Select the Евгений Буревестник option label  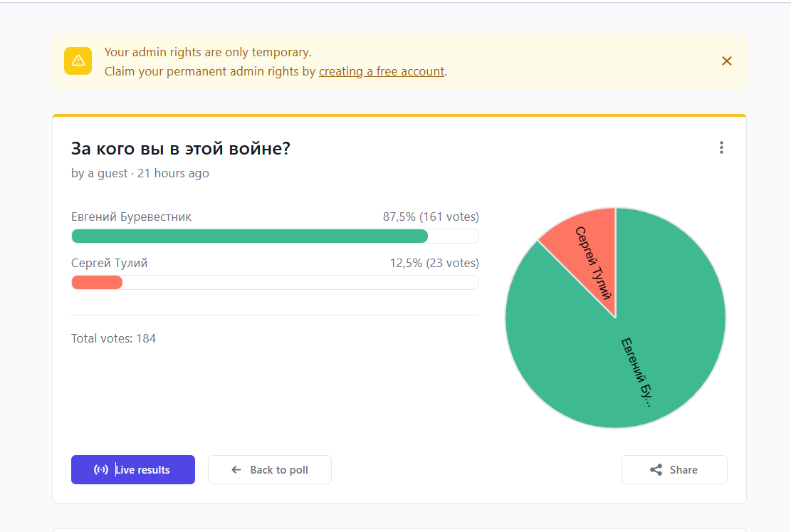(132, 217)
